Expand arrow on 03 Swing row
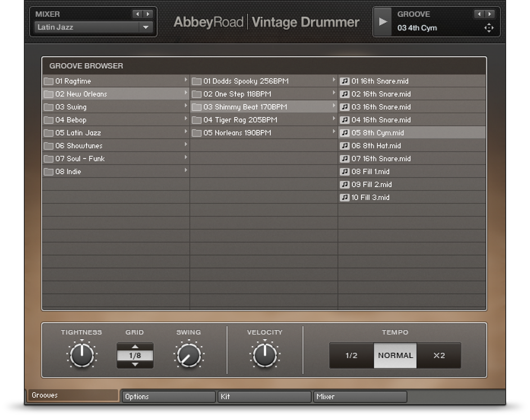The image size is (530, 420). tap(186, 106)
